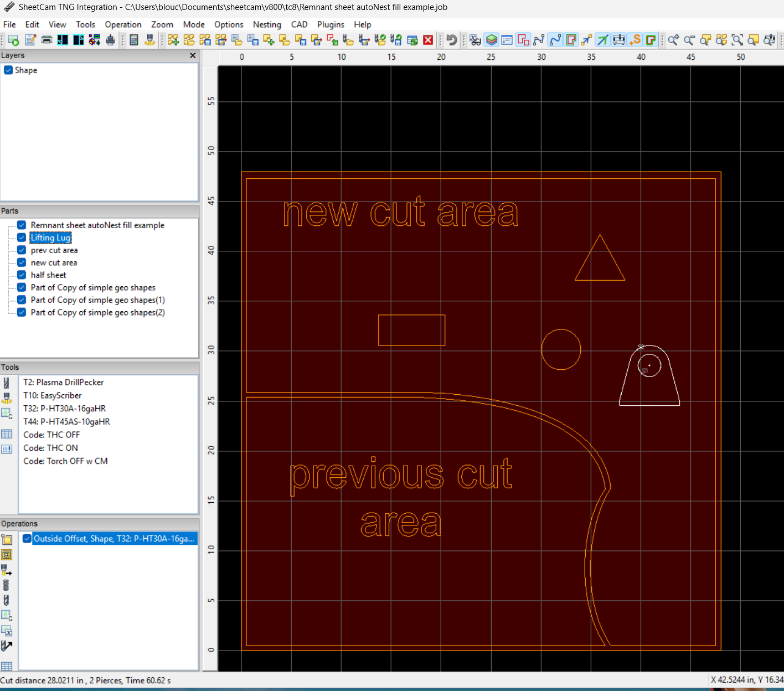This screenshot has width=784, height=691.
Task: Click the calculator icon in the toolbar
Action: pyautogui.click(x=133, y=40)
